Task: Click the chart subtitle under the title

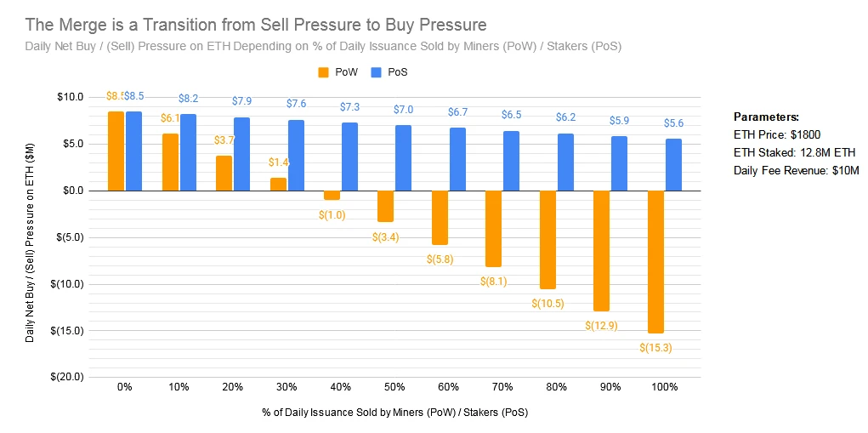Action: point(323,47)
